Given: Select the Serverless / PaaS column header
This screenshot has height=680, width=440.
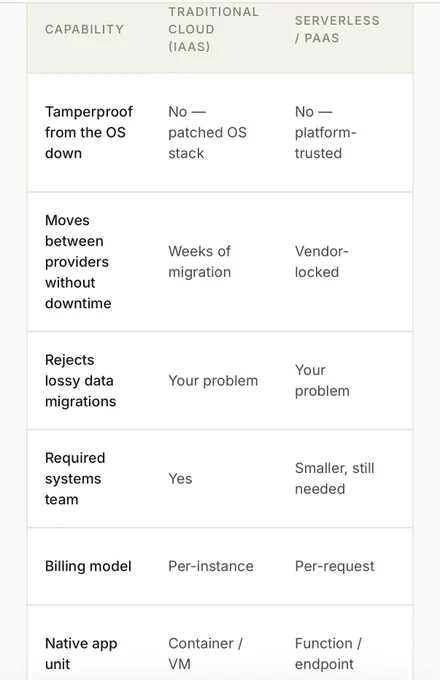Looking at the screenshot, I should coord(337,29).
